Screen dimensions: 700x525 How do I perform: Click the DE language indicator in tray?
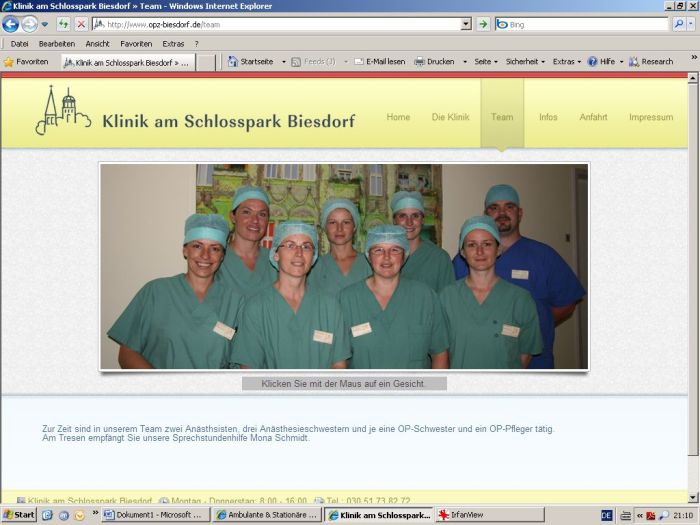tap(606, 515)
